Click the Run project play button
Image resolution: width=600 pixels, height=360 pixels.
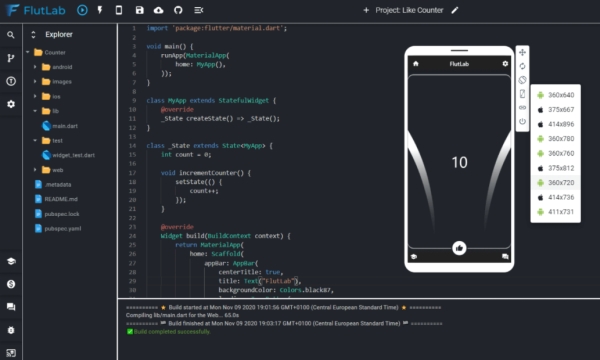click(x=82, y=10)
